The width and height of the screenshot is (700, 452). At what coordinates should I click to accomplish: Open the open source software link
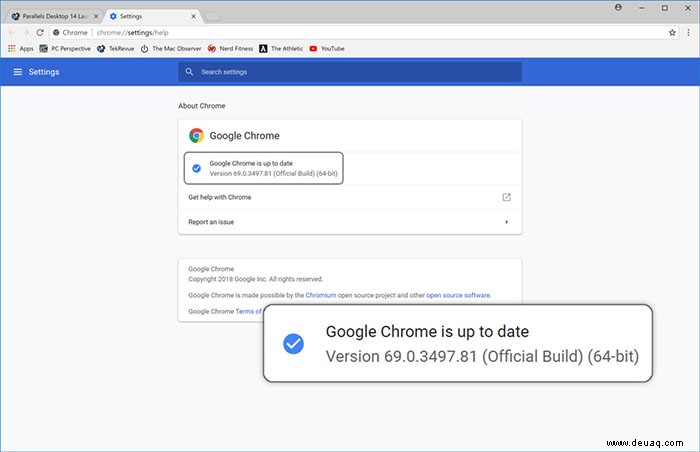click(458, 295)
